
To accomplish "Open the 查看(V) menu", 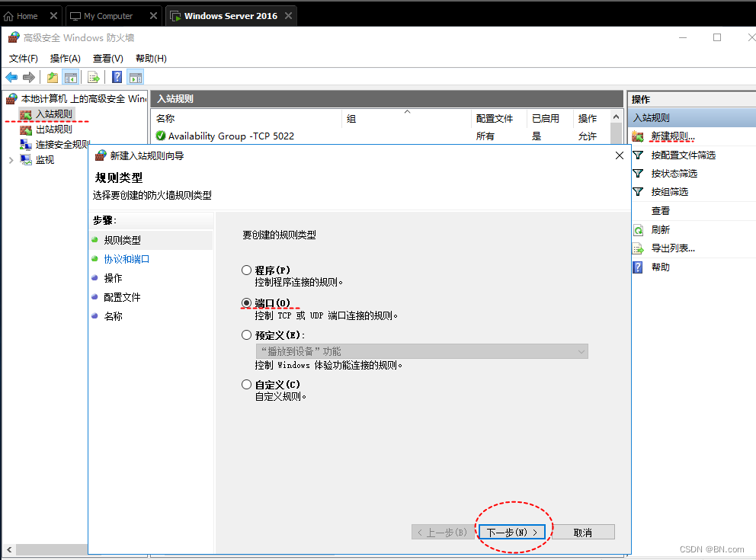I will 108,59.
